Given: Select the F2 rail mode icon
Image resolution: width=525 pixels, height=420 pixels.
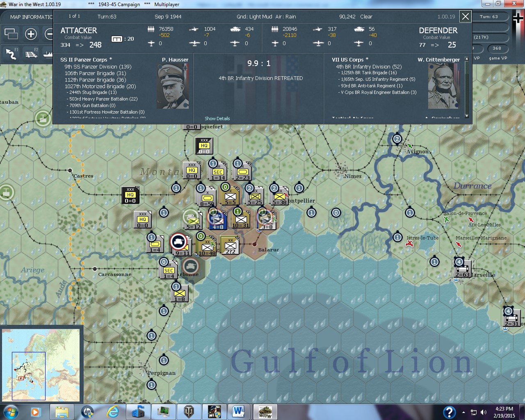Looking at the screenshot, I should [x=31, y=54].
